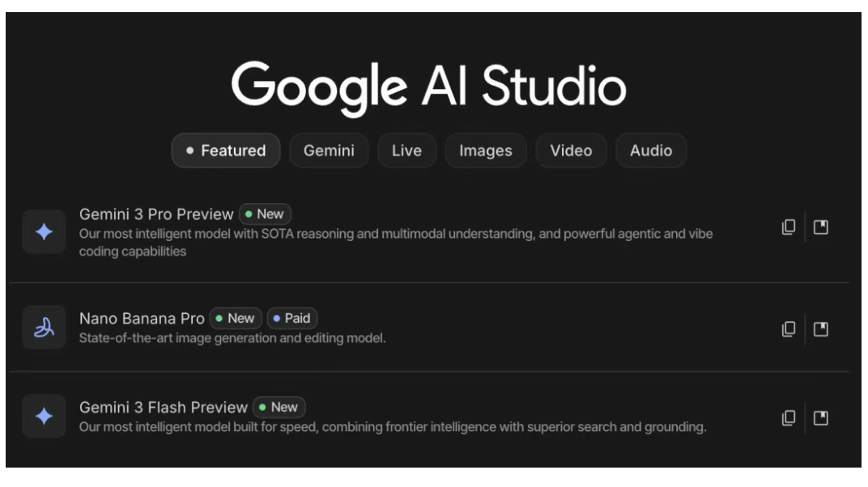The height and width of the screenshot is (487, 868).
Task: Copy the Gemini 3 Flash Preview model ID
Action: (788, 417)
